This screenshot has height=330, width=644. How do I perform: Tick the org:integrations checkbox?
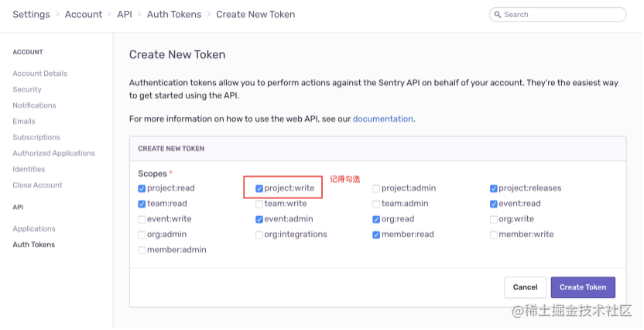point(259,235)
